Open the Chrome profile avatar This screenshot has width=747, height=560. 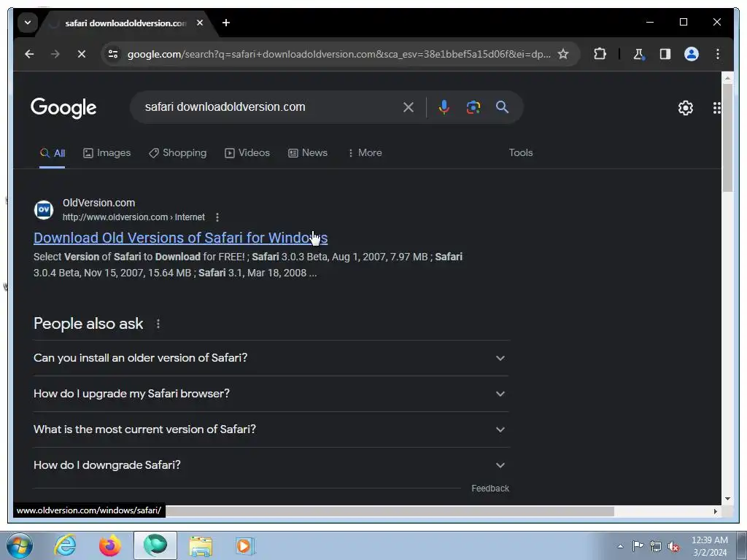tap(692, 54)
